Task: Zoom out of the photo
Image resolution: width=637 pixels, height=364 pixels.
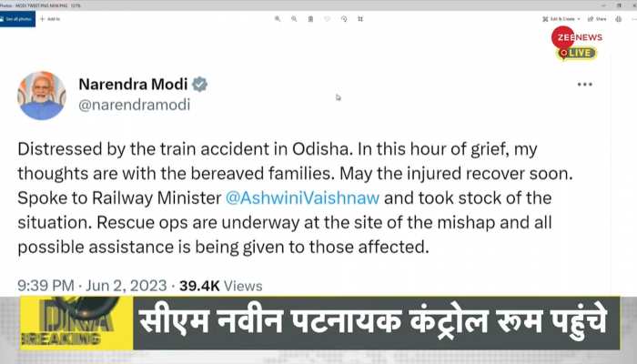Action: (x=294, y=19)
